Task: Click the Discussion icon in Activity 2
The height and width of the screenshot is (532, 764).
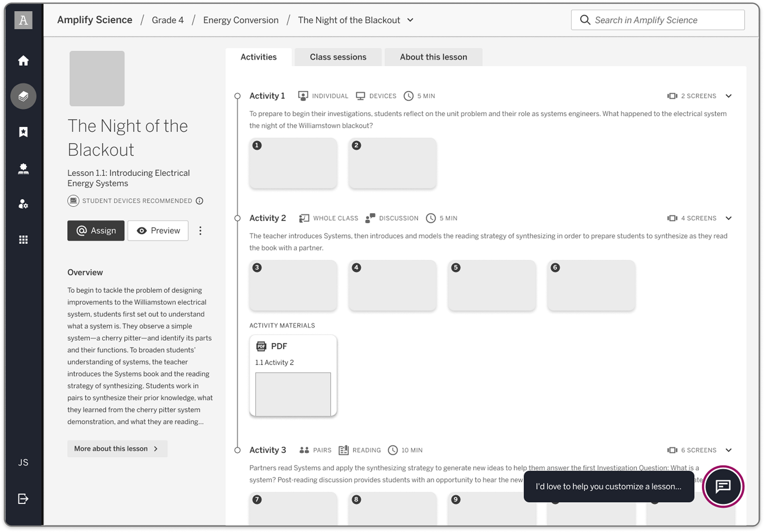Action: click(x=370, y=218)
